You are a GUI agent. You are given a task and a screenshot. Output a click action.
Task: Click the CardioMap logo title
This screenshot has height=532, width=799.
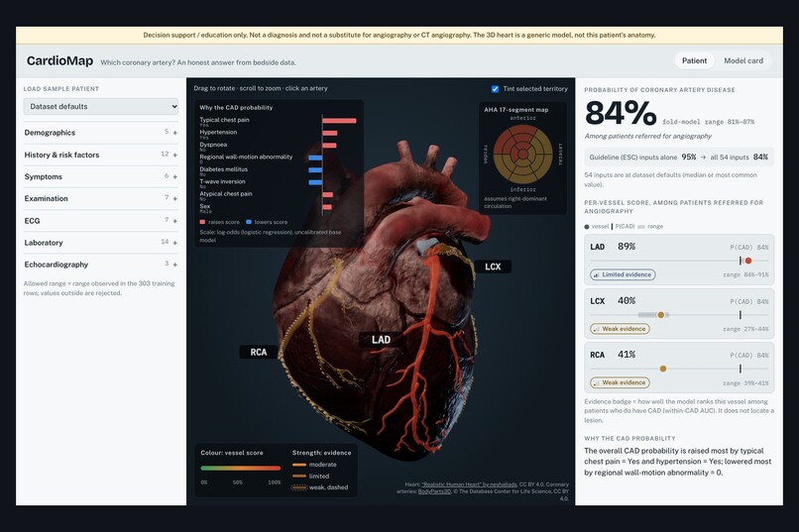[59, 61]
